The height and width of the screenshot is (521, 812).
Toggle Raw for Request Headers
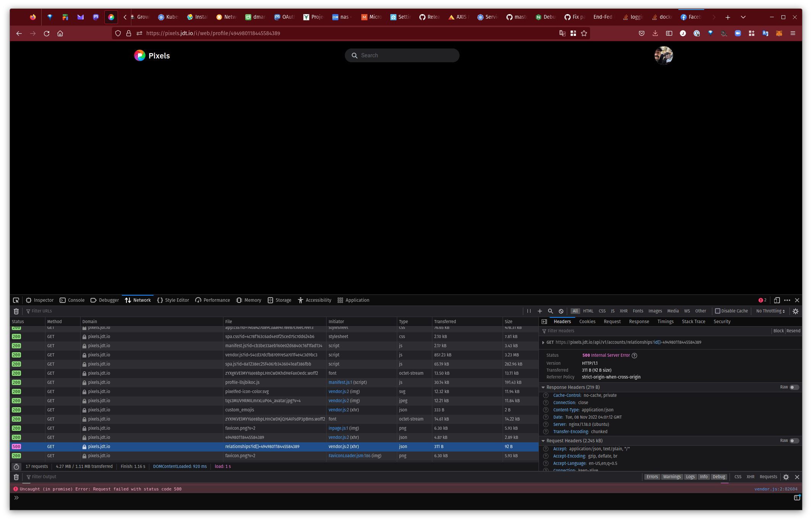794,441
